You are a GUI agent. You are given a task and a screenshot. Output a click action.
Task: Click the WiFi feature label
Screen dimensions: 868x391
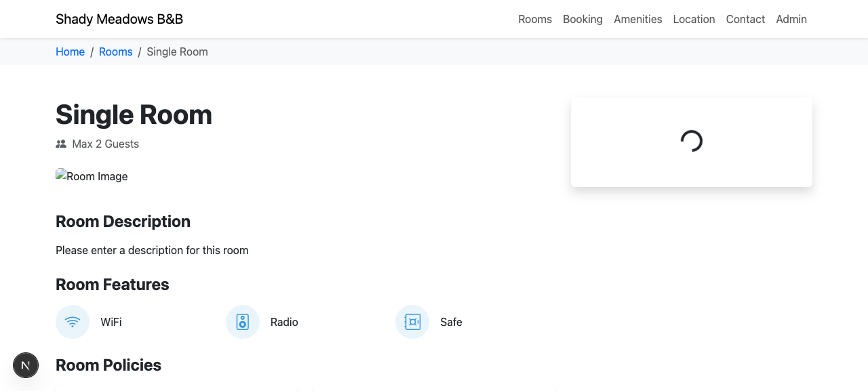pyautogui.click(x=111, y=322)
